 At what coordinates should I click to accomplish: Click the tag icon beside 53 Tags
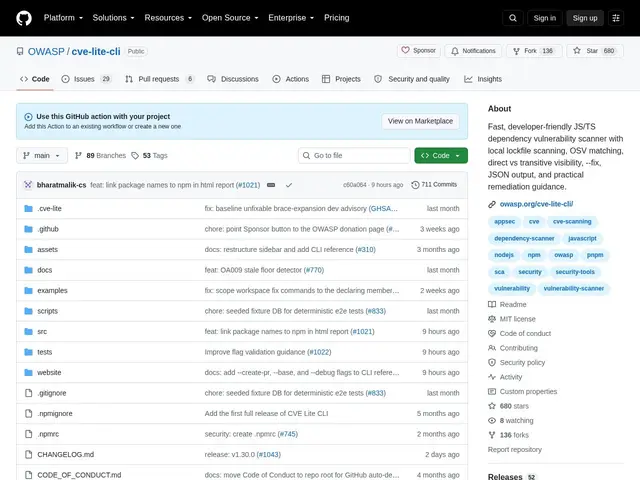click(x=135, y=156)
